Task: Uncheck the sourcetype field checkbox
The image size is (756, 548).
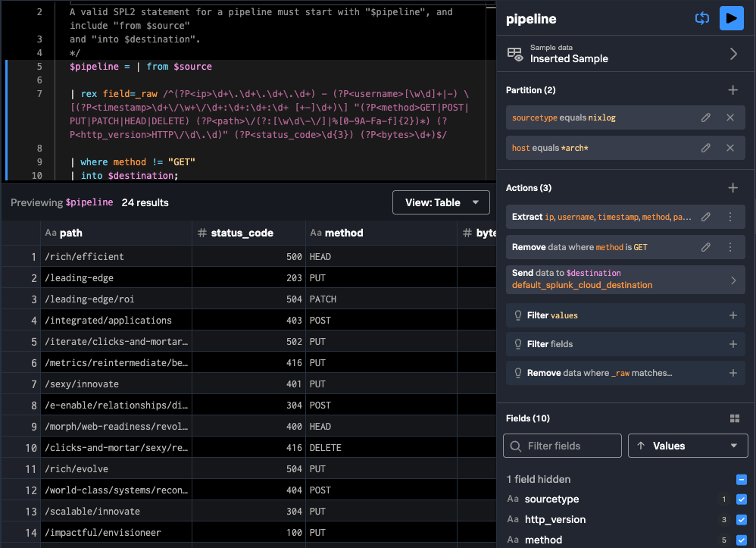Action: click(x=740, y=499)
